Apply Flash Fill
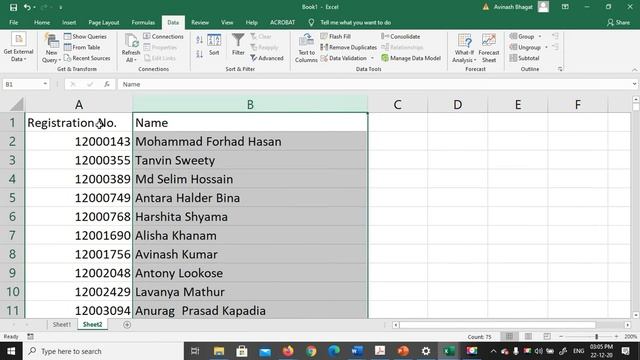Screen dimensions: 640x360 tap(336, 36)
